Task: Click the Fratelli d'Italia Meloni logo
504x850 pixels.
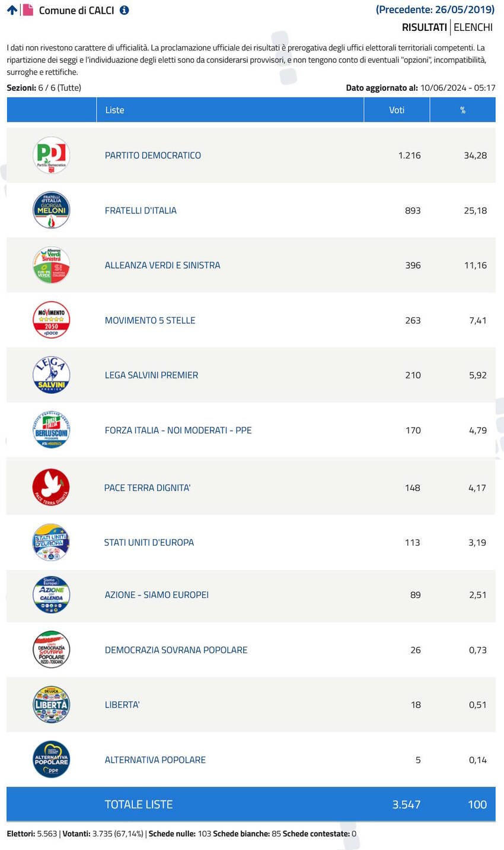Action: click(51, 210)
